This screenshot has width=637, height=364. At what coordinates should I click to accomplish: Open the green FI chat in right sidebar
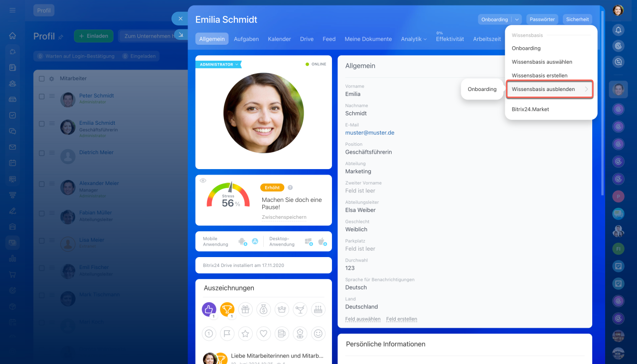(x=618, y=249)
